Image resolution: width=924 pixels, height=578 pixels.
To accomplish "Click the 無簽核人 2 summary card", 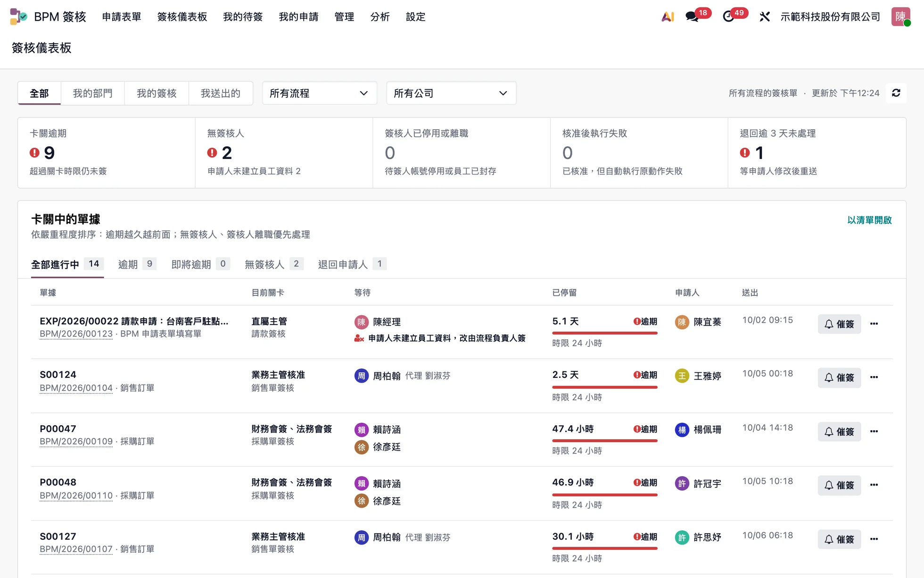I will (284, 153).
